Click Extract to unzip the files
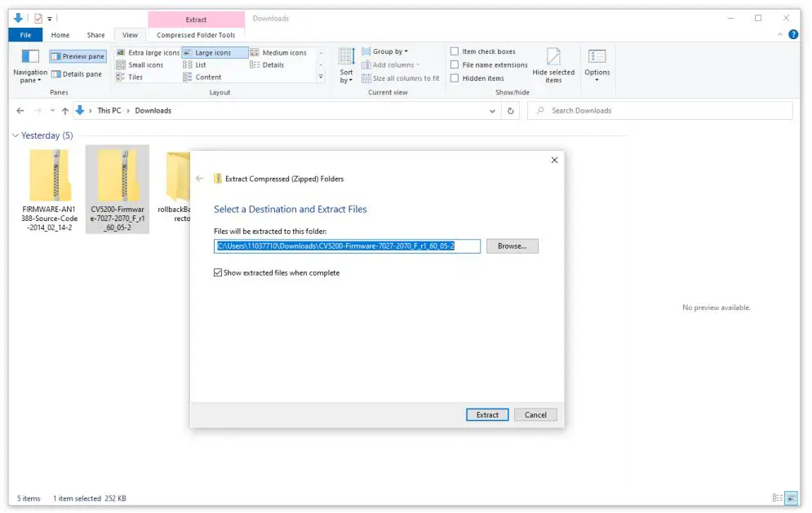The height and width of the screenshot is (513, 812). click(x=487, y=414)
